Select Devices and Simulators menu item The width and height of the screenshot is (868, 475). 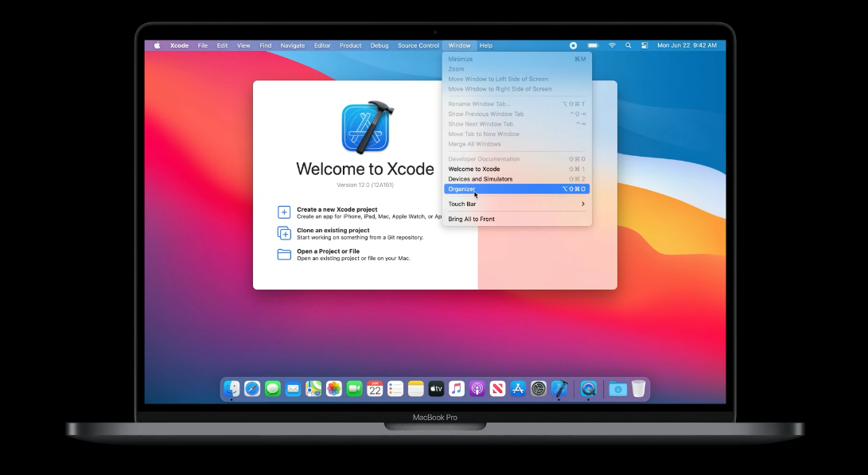[516, 179]
